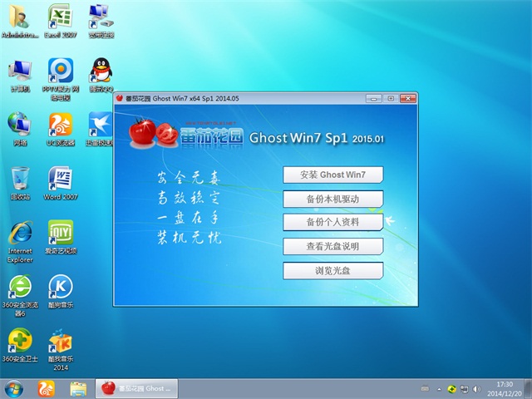The width and height of the screenshot is (532, 399).
Task: Open the Administrator folder icon
Action: click(20, 17)
